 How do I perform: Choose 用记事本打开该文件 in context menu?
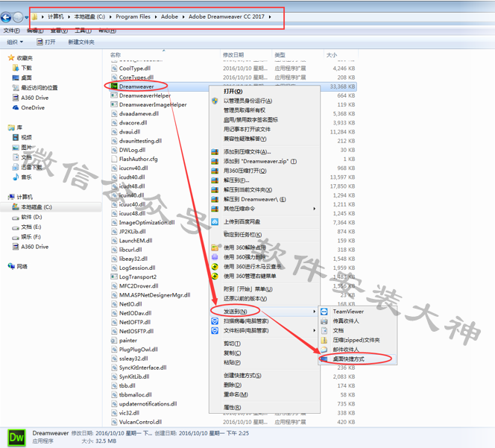[248, 130]
